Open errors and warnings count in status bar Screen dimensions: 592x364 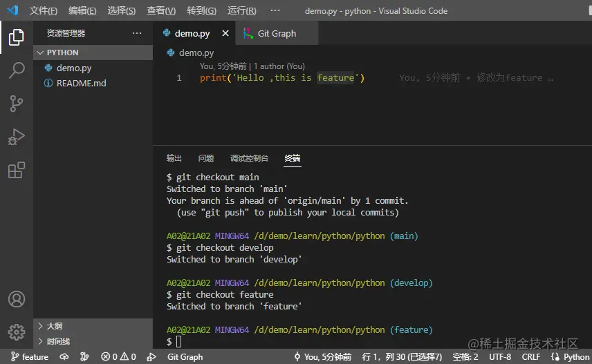pos(118,357)
